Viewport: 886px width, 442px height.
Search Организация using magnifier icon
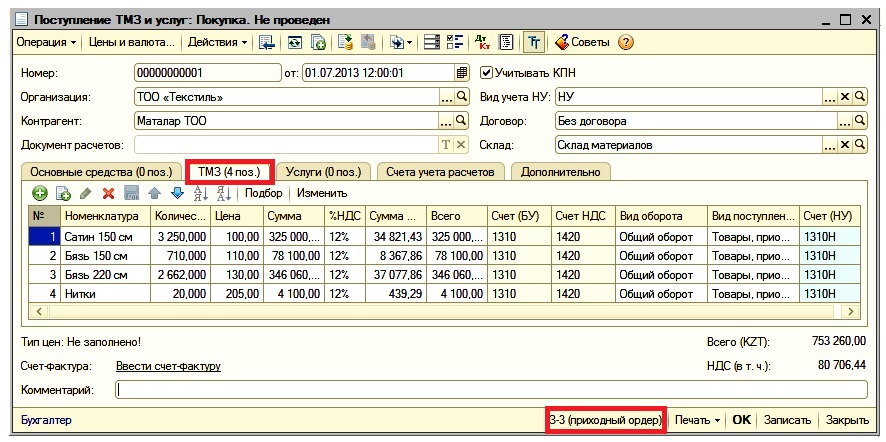pos(461,97)
